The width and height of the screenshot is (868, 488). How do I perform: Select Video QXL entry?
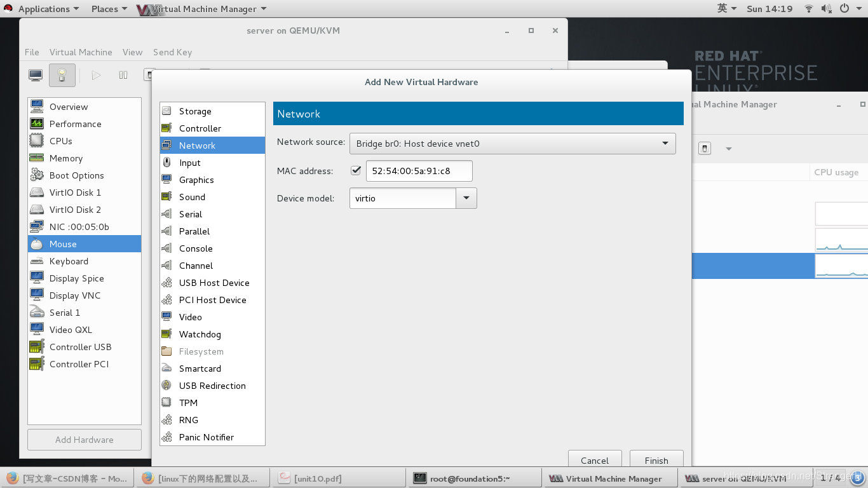coord(85,330)
